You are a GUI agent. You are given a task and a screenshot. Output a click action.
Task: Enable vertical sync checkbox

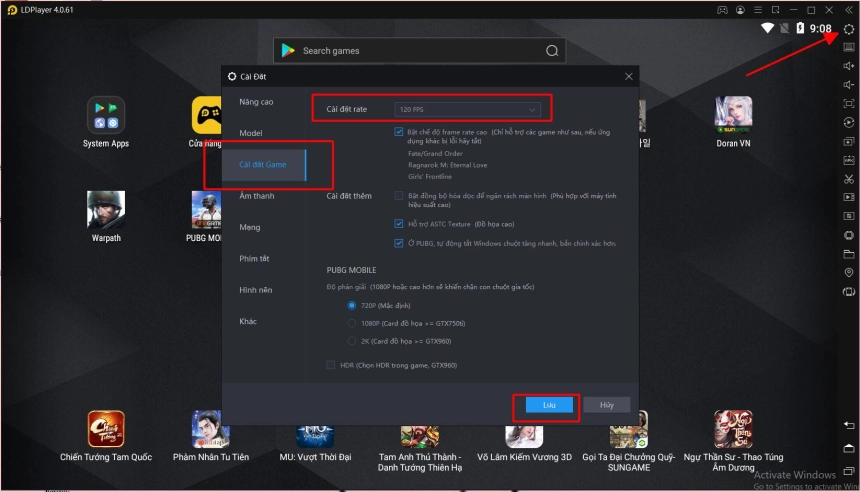[x=399, y=195]
